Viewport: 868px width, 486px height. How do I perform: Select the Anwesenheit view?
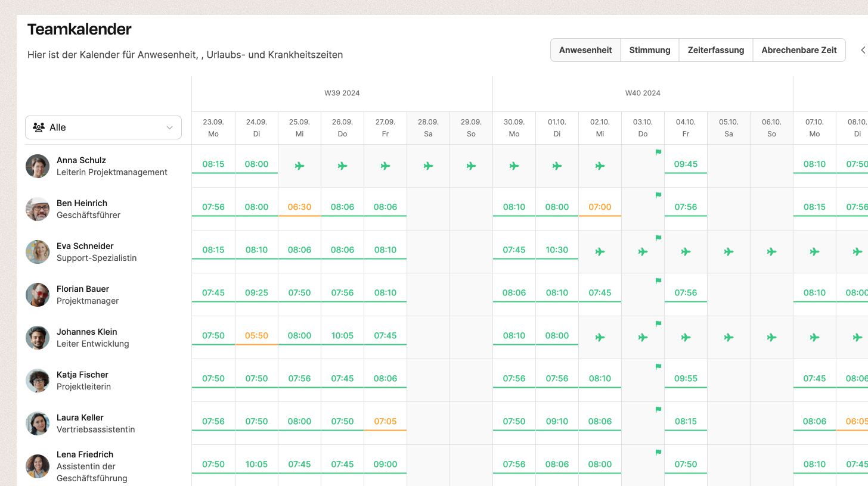[x=585, y=50]
